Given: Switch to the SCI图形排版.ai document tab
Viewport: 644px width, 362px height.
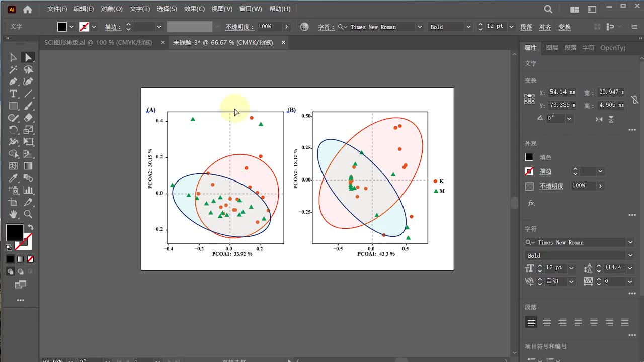Looking at the screenshot, I should [x=98, y=43].
